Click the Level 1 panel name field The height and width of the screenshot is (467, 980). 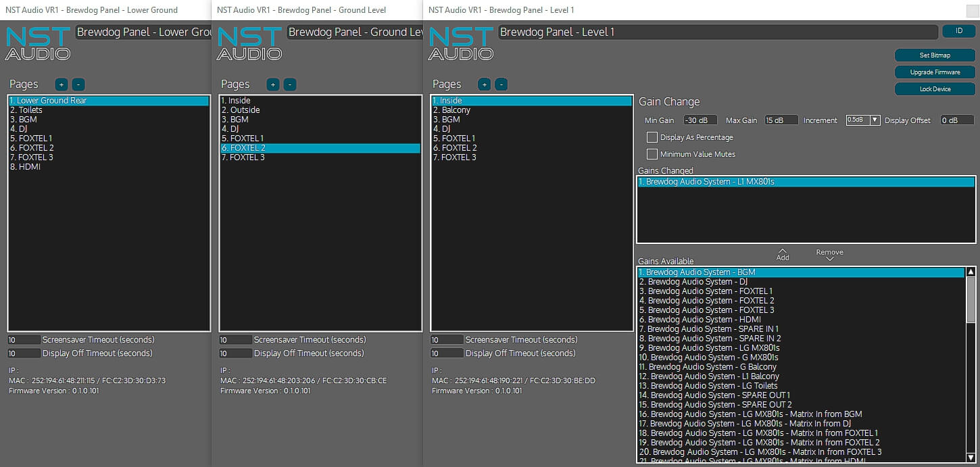pos(718,32)
